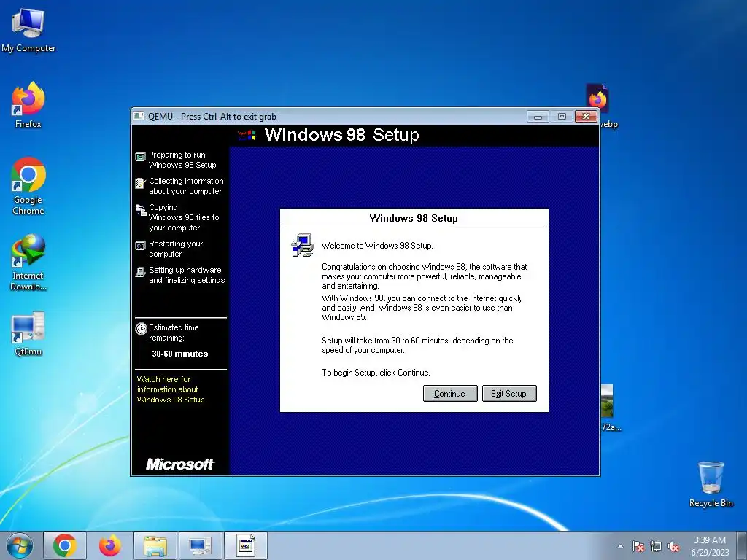Click the 'Windows 98 Setup' dialog title
The image size is (747, 560).
[x=414, y=218]
